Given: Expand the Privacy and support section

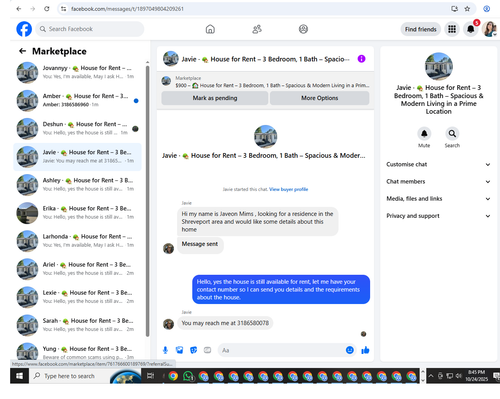Looking at the screenshot, I should pos(438,216).
